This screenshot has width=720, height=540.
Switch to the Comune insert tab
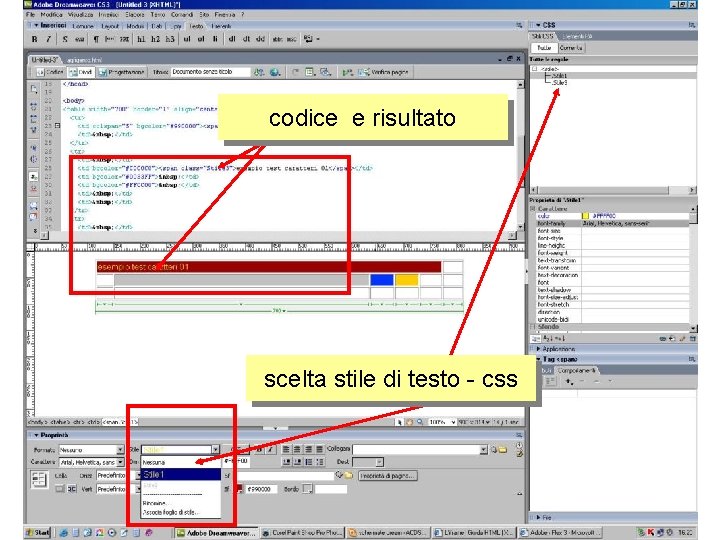pyautogui.click(x=83, y=26)
